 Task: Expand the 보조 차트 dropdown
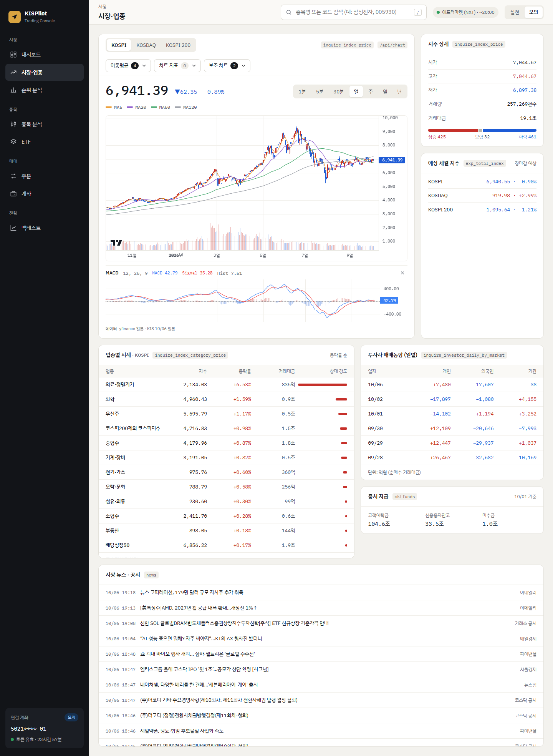[x=227, y=66]
